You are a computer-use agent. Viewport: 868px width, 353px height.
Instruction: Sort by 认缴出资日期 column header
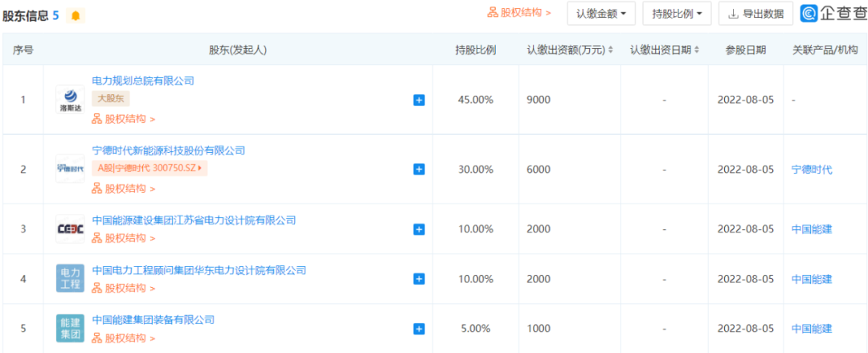[x=664, y=50]
